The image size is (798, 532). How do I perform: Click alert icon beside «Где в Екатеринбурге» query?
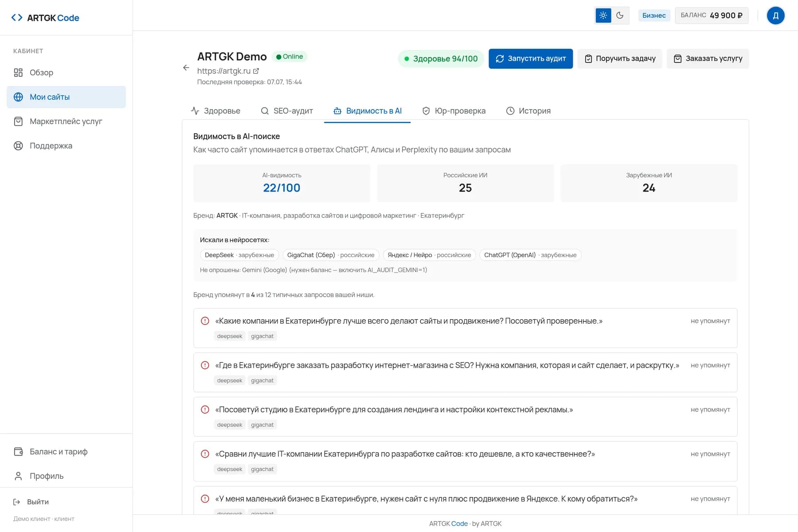pos(205,365)
